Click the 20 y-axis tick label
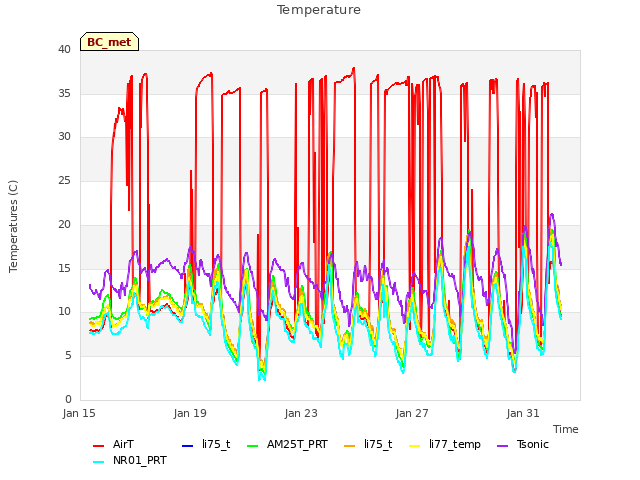 [x=64, y=224]
